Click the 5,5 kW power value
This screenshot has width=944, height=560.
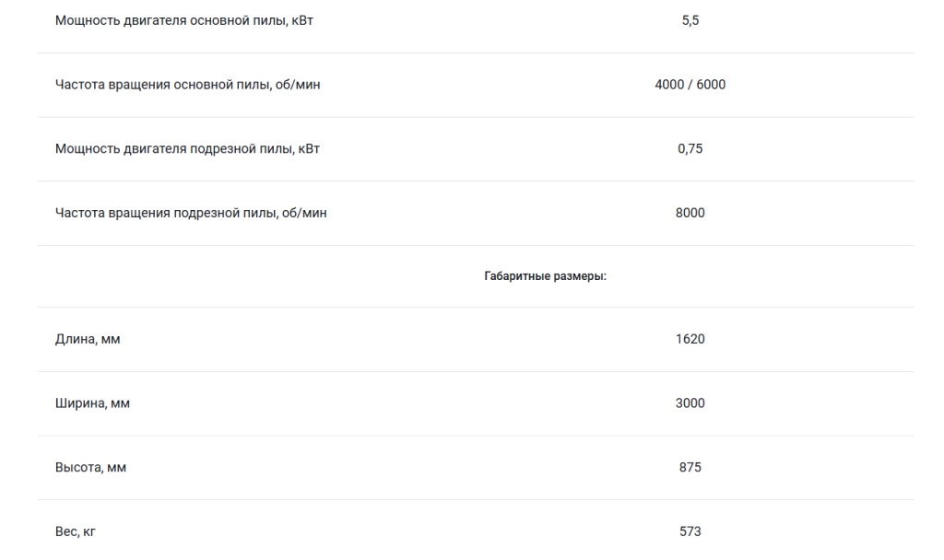click(x=690, y=20)
